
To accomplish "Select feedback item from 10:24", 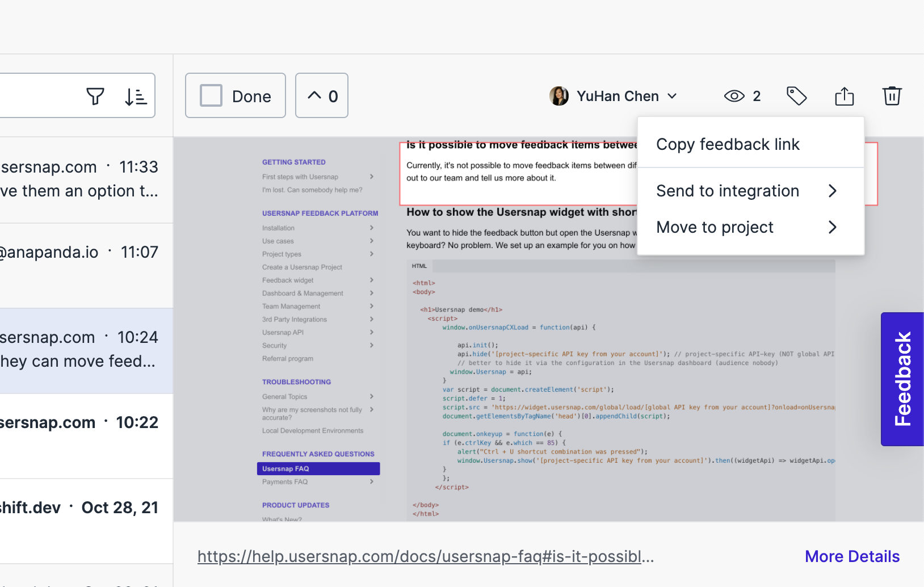I will click(86, 351).
